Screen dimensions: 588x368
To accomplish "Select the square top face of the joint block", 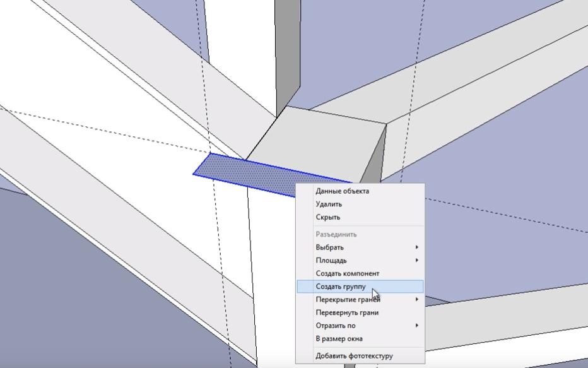I will click(315, 139).
